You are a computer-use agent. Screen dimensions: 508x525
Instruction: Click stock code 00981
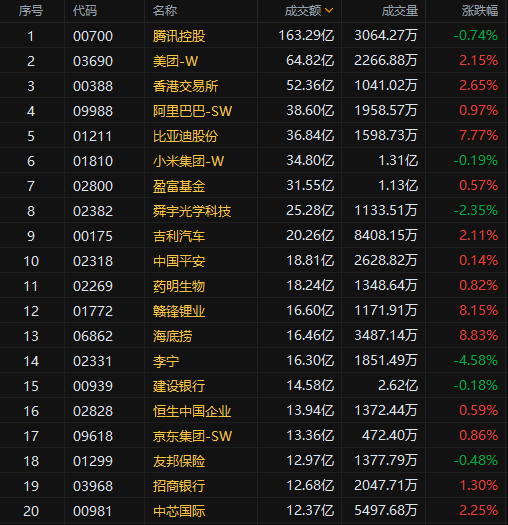click(92, 511)
